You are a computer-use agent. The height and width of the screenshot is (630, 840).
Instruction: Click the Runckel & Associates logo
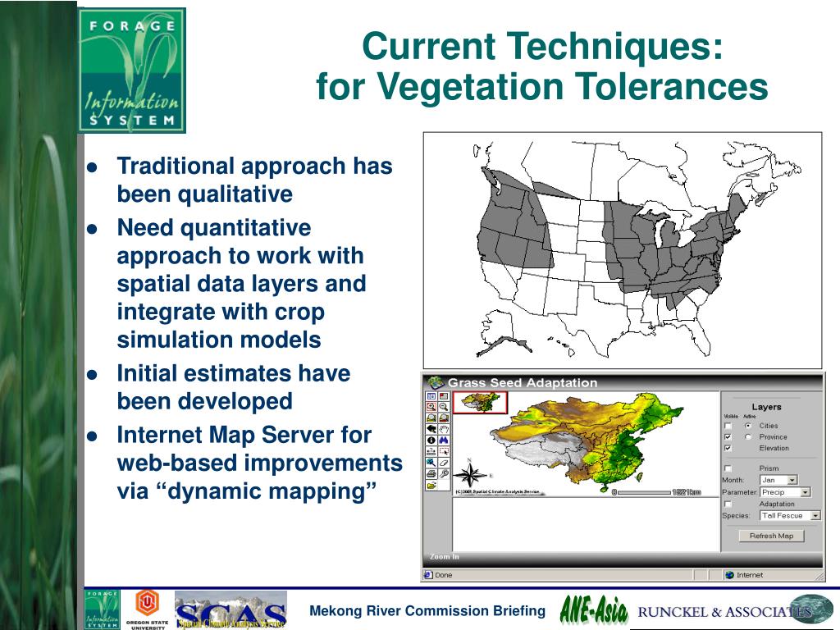[x=735, y=610]
